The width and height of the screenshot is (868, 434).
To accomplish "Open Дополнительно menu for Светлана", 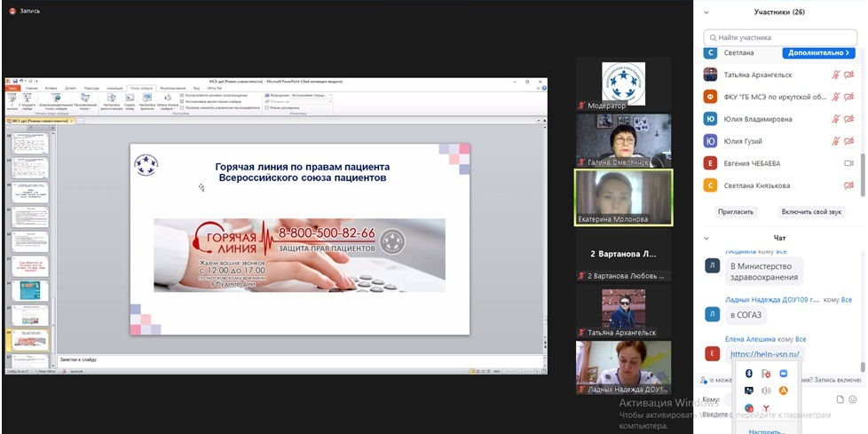I will click(x=818, y=52).
